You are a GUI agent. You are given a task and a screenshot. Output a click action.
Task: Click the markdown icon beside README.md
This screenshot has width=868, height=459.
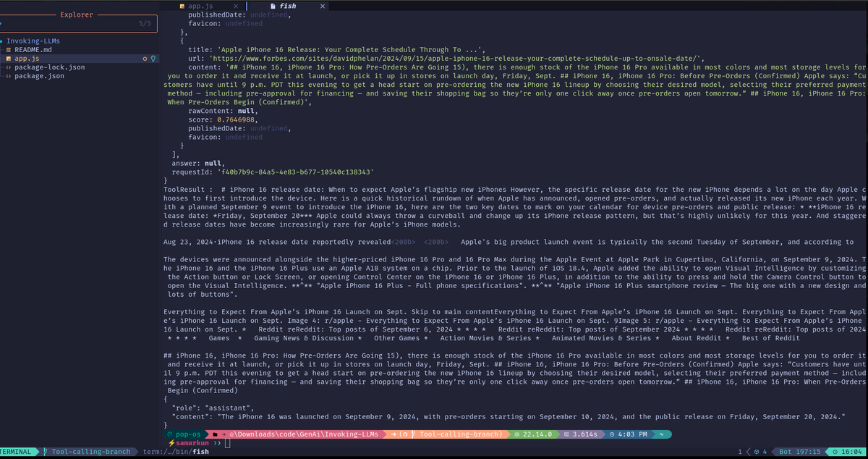(x=9, y=50)
